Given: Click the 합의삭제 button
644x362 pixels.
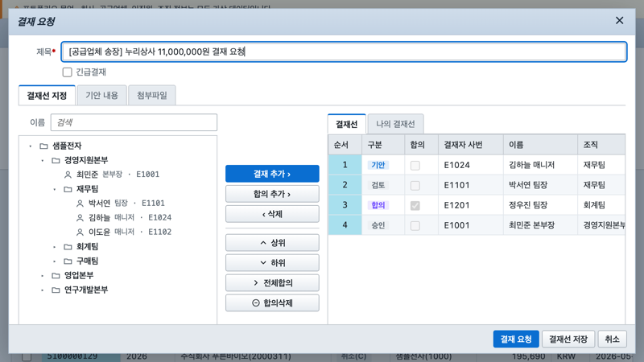Looking at the screenshot, I should coord(272,303).
